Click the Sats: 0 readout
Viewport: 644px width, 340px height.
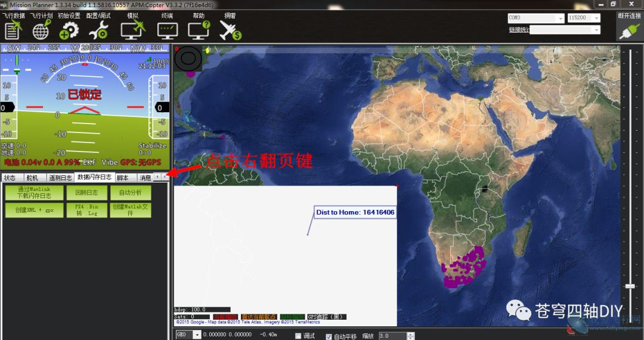point(191,317)
